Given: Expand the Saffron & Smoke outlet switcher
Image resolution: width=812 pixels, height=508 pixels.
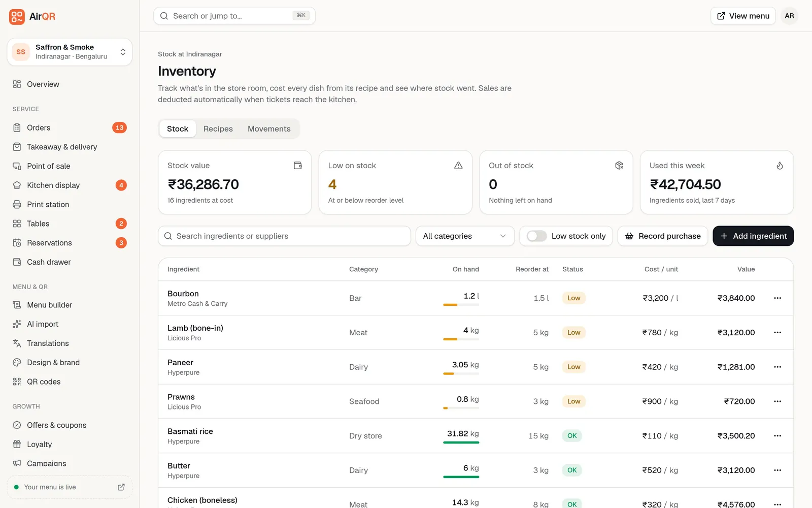Looking at the screenshot, I should coord(70,52).
